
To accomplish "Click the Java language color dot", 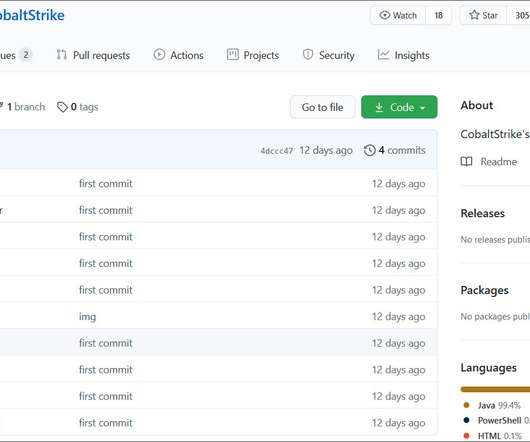I will (466, 405).
